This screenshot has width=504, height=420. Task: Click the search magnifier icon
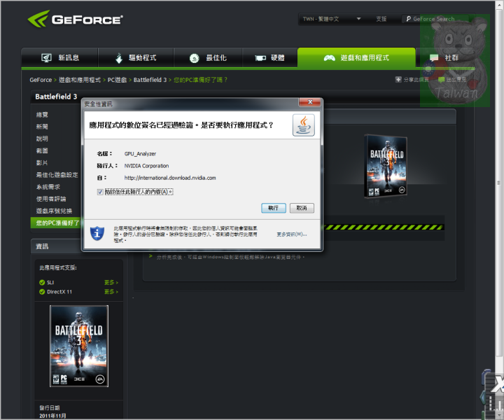pyautogui.click(x=408, y=19)
